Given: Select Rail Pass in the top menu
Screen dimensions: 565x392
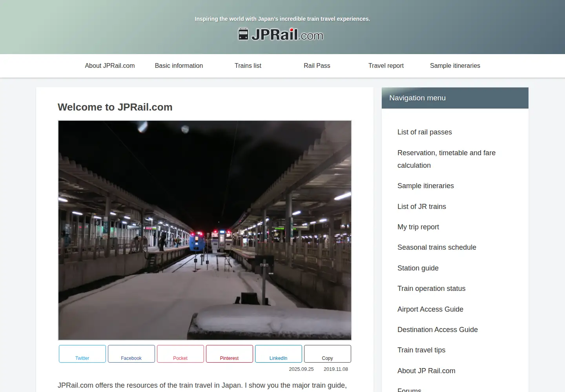Looking at the screenshot, I should pyautogui.click(x=317, y=66).
